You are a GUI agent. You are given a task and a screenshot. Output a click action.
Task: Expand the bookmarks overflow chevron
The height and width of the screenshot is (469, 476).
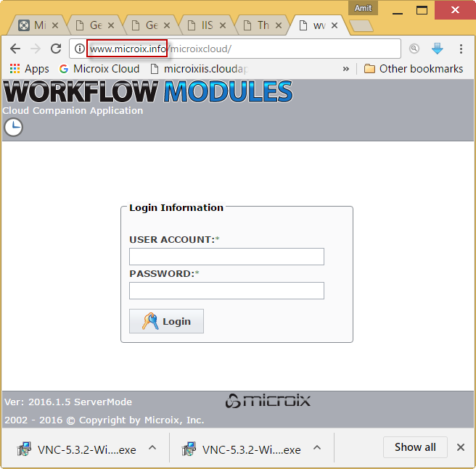click(x=346, y=69)
